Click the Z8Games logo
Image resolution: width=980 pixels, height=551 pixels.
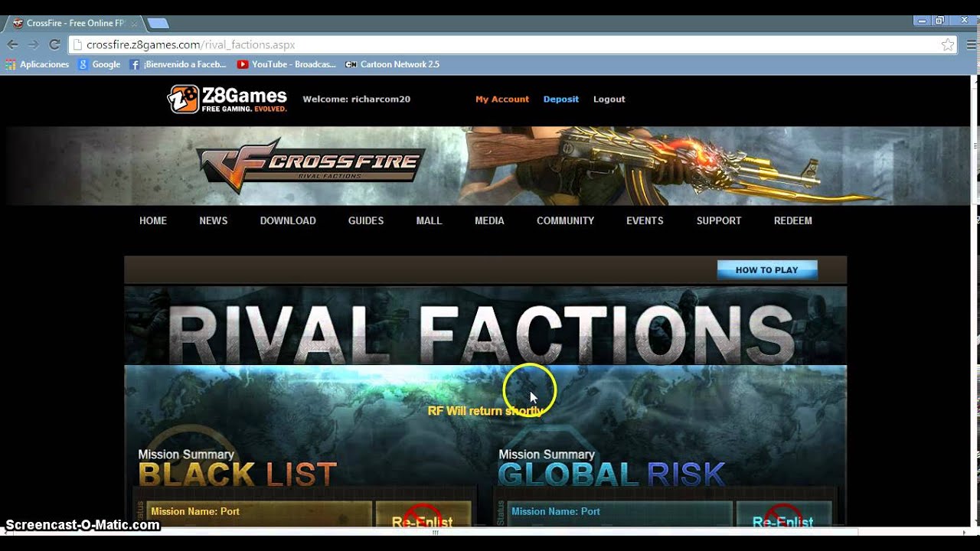(x=227, y=99)
